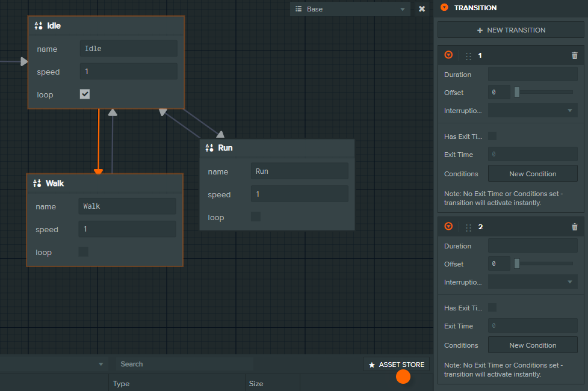The height and width of the screenshot is (391, 588).
Task: Disable loop on the Idle state
Action: (x=85, y=94)
